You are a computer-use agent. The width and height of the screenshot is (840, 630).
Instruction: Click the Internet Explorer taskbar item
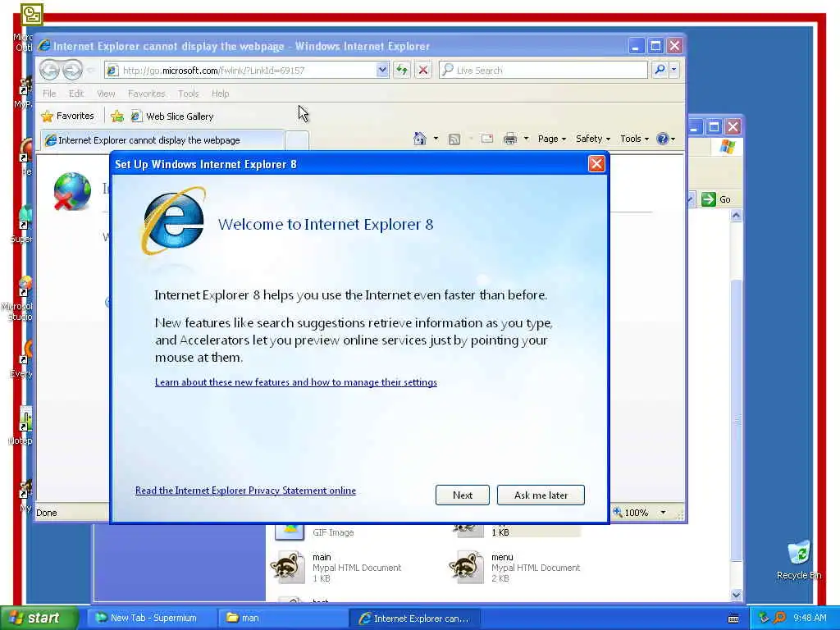pos(413,619)
